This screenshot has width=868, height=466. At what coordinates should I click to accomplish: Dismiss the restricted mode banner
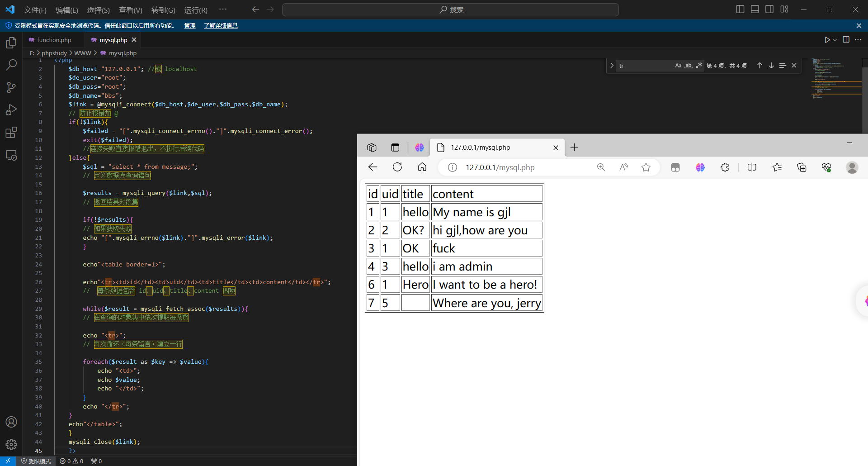point(859,26)
